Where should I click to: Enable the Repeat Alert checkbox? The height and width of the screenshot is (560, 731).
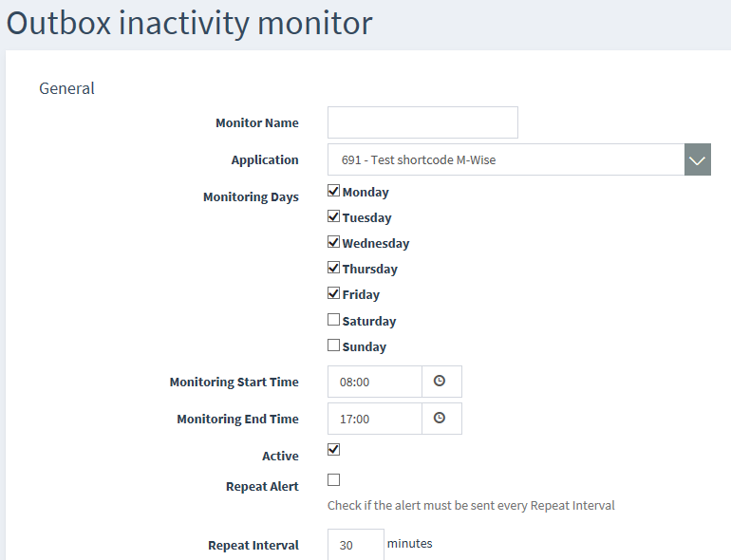[x=333, y=480]
